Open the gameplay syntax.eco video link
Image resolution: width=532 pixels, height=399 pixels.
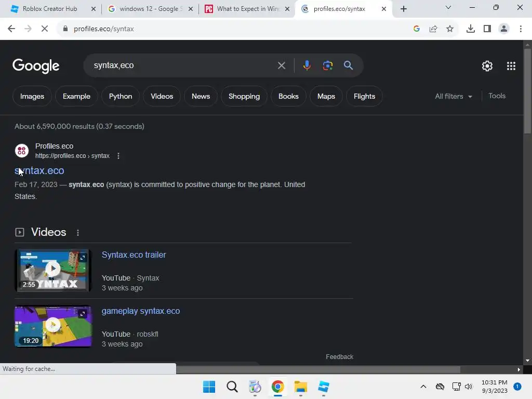pyautogui.click(x=141, y=311)
